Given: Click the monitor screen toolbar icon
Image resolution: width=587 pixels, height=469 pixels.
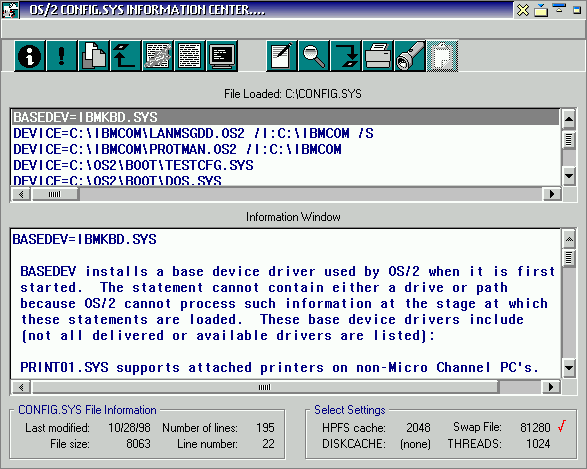Looking at the screenshot, I should [x=222, y=56].
